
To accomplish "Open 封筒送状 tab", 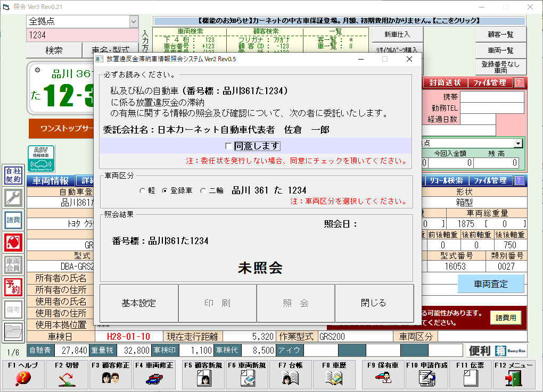I will click(445, 82).
